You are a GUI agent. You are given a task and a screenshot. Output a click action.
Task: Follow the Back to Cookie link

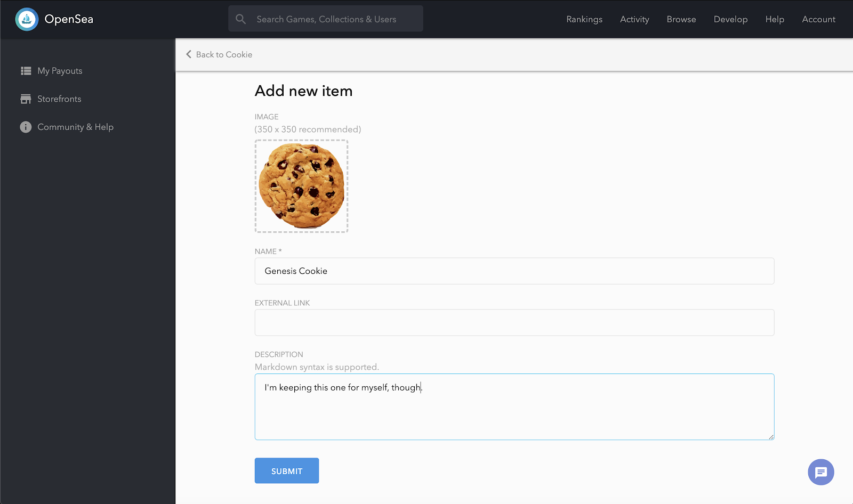click(224, 54)
